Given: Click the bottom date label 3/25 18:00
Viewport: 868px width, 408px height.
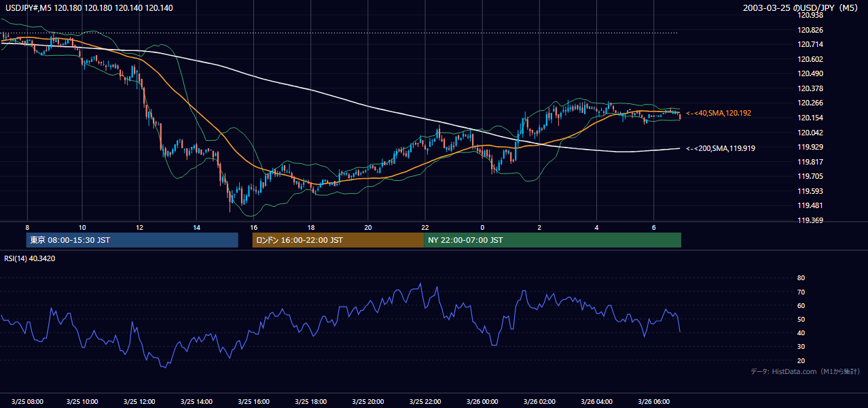Looking at the screenshot, I should click(312, 401).
